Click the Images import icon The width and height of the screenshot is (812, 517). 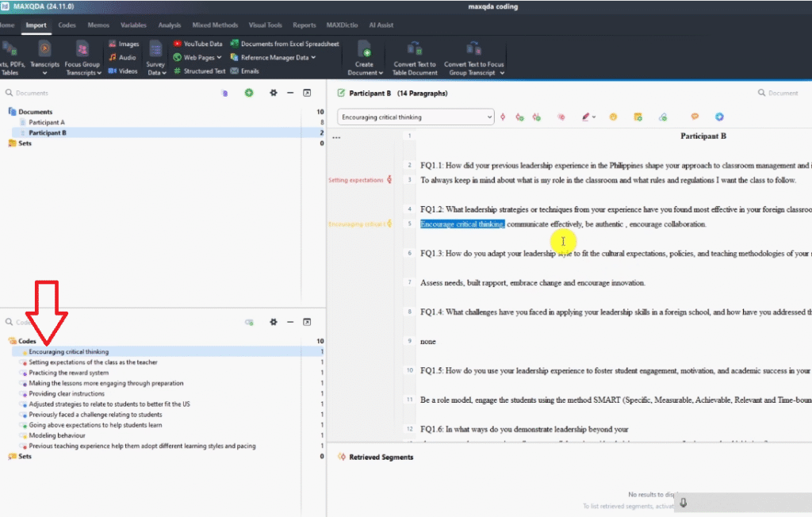pyautogui.click(x=112, y=44)
